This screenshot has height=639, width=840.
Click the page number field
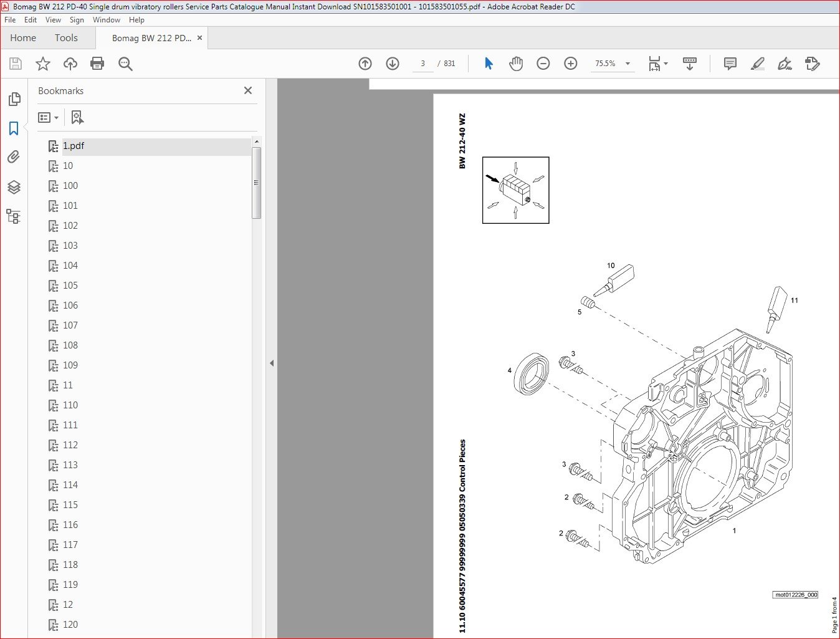coord(422,64)
